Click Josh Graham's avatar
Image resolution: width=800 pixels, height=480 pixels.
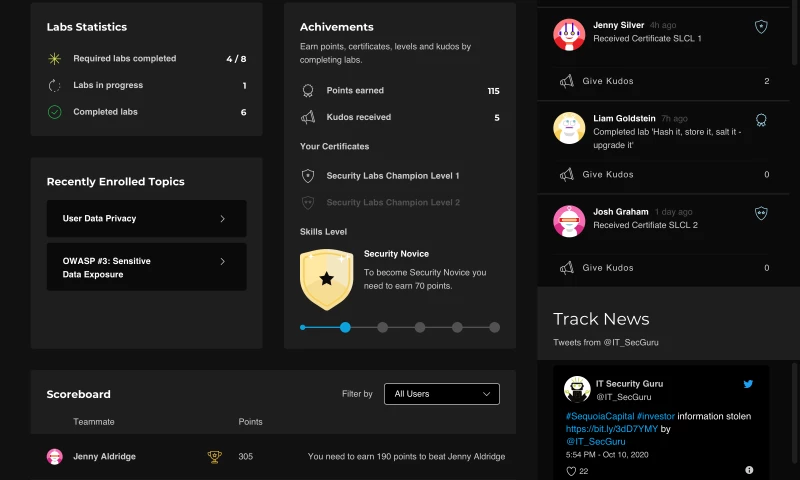569,221
